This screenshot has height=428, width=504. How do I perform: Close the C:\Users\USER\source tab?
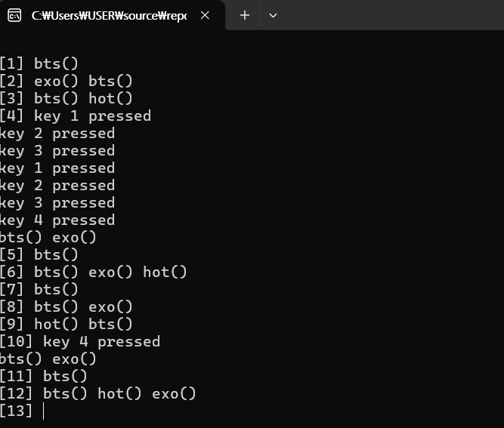(205, 15)
